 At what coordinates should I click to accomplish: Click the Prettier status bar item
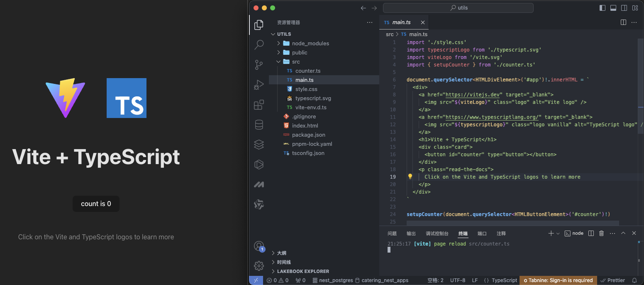(x=613, y=280)
